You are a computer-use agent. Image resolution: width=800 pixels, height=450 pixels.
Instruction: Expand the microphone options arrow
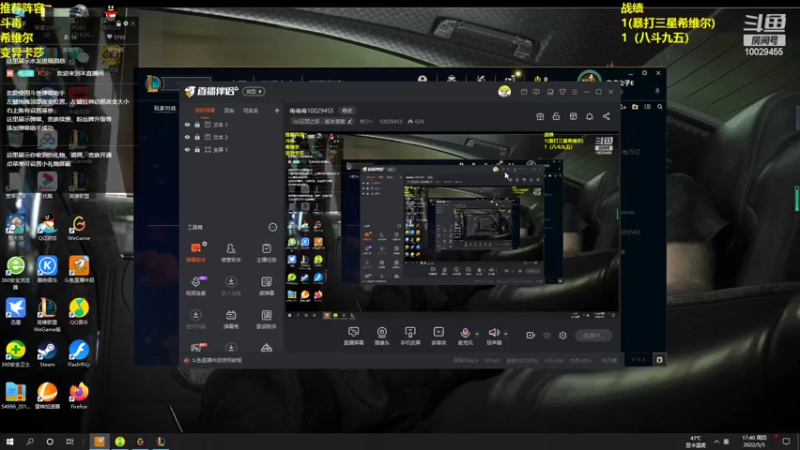pos(477,334)
